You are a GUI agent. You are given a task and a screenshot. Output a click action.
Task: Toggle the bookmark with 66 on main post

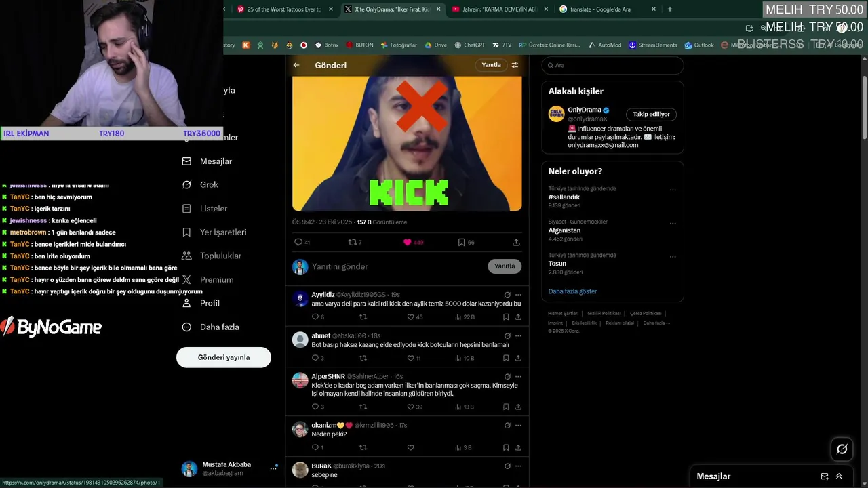[x=461, y=242]
